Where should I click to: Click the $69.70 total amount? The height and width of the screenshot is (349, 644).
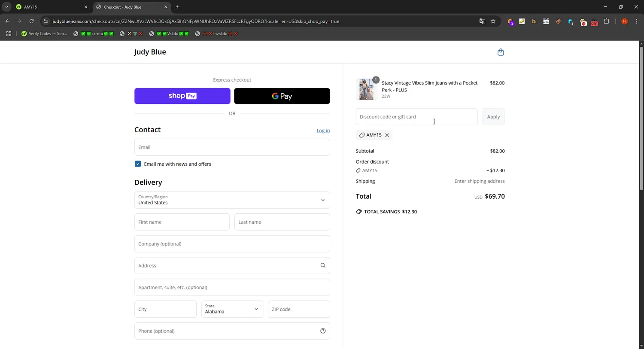click(495, 197)
